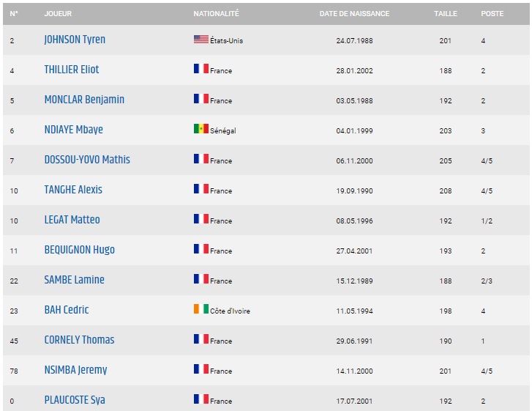Image resolution: width=532 pixels, height=411 pixels.
Task: Select BAH Cedric player link
Action: [x=67, y=310]
